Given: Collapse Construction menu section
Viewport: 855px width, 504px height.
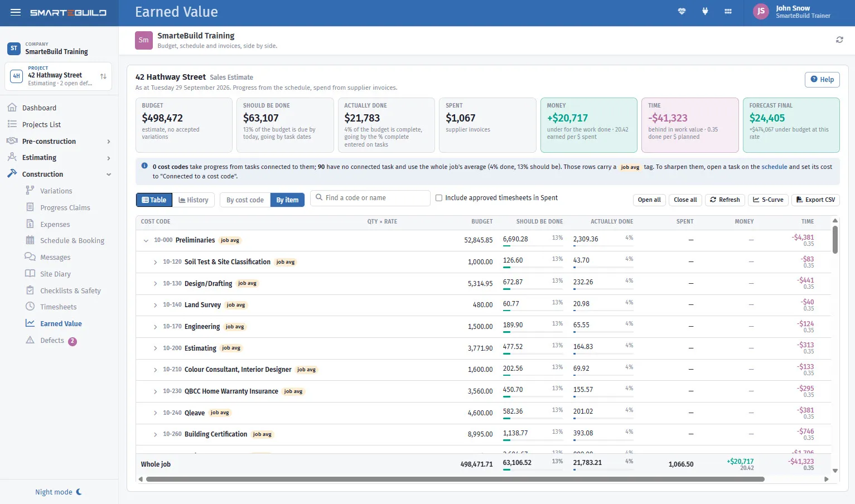Looking at the screenshot, I should (x=59, y=174).
